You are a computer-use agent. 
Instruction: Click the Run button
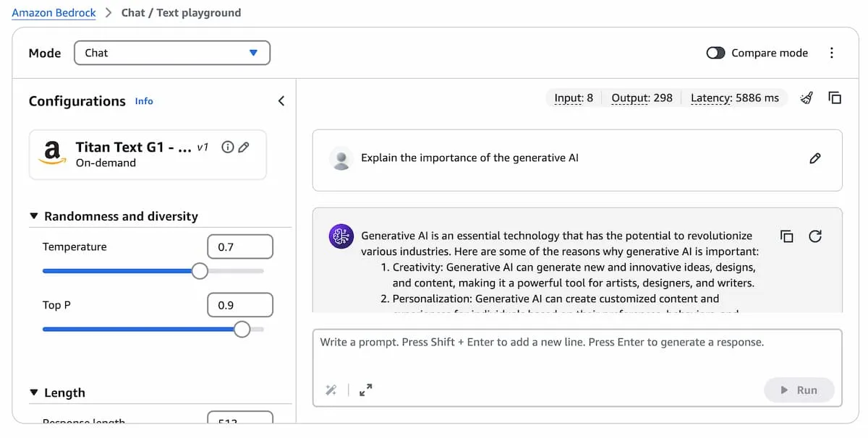coord(799,390)
